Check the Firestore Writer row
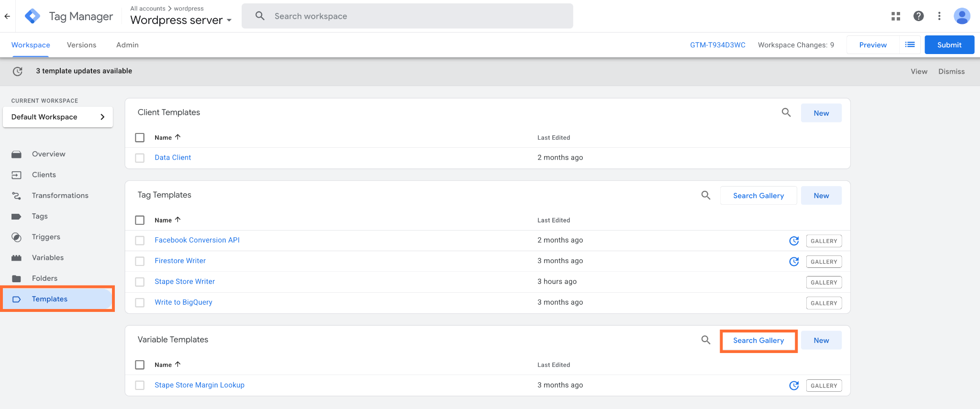The height and width of the screenshot is (409, 980). coord(140,261)
